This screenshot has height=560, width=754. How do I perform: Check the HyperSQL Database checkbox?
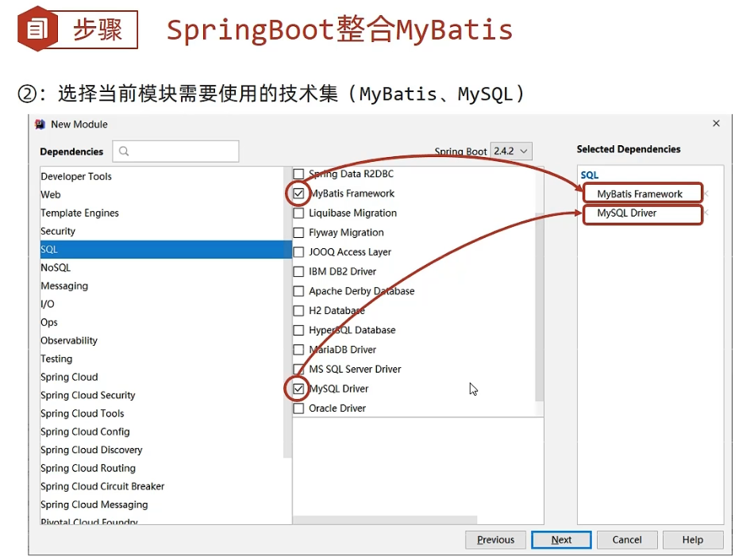click(x=298, y=330)
